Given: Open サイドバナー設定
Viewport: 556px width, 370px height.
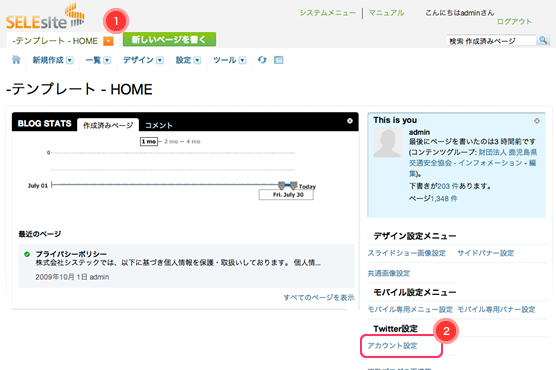Looking at the screenshot, I should [x=485, y=253].
